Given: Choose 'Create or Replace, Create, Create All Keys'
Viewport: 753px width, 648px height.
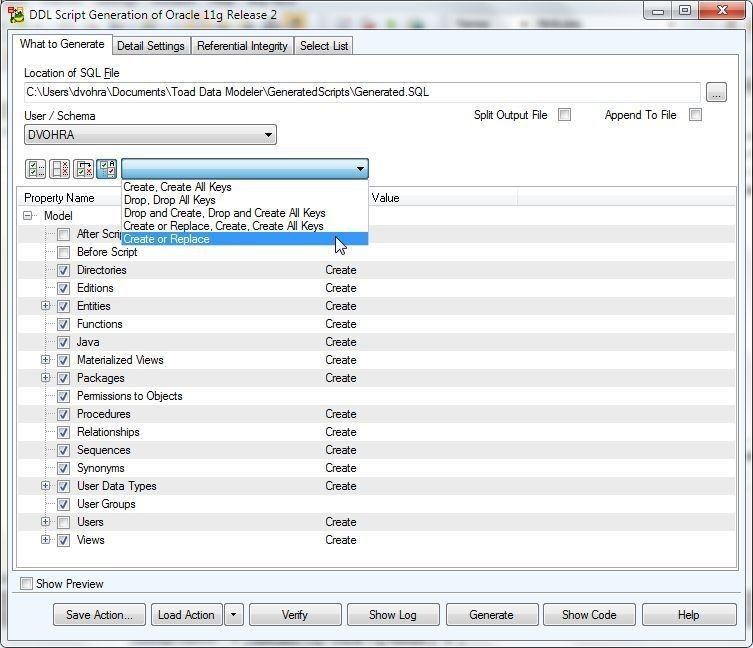Looking at the screenshot, I should pyautogui.click(x=245, y=226).
